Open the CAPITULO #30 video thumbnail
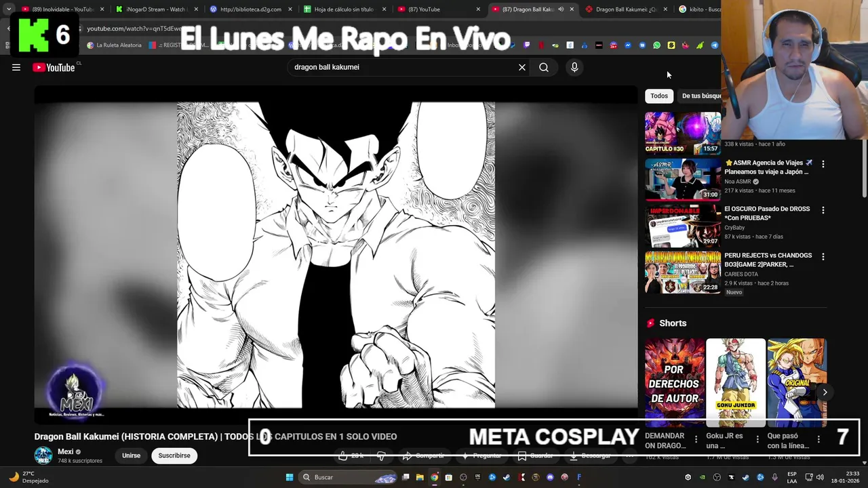Viewport: 868px width, 488px height. (683, 133)
